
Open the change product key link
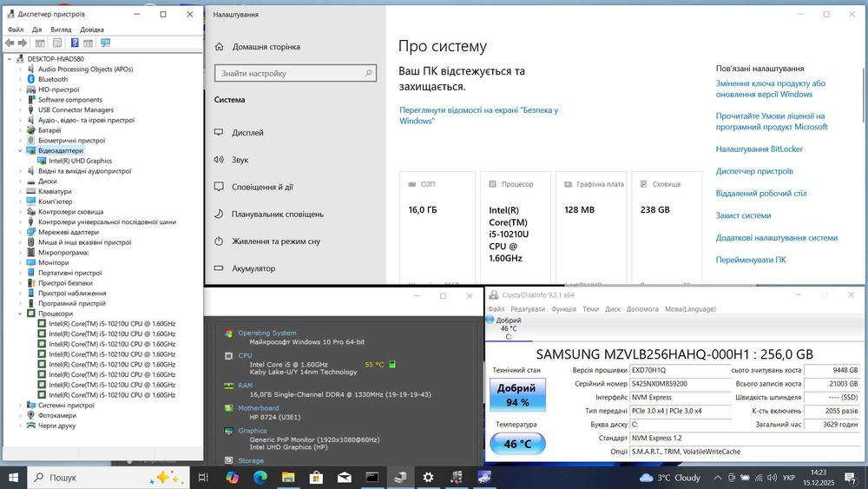click(771, 89)
